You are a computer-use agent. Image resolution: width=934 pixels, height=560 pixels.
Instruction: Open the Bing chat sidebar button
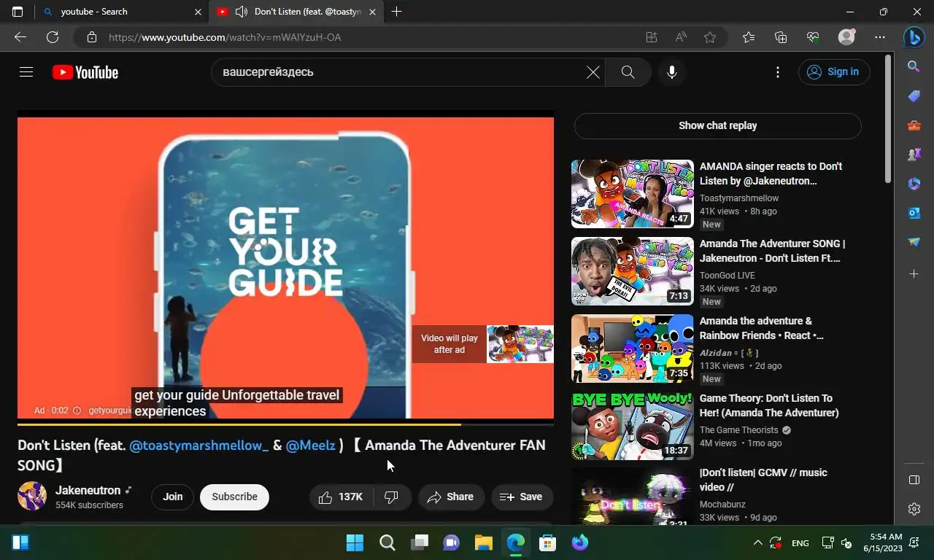[914, 37]
